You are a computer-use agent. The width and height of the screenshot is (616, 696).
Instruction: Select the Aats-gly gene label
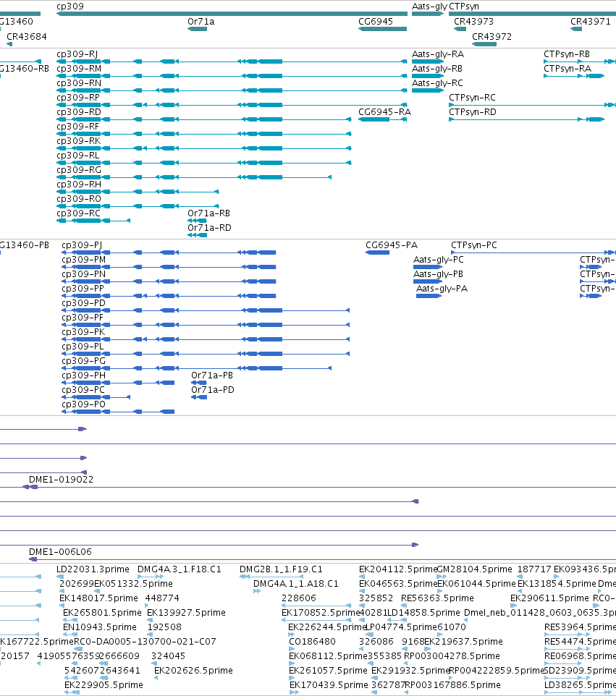point(429,7)
